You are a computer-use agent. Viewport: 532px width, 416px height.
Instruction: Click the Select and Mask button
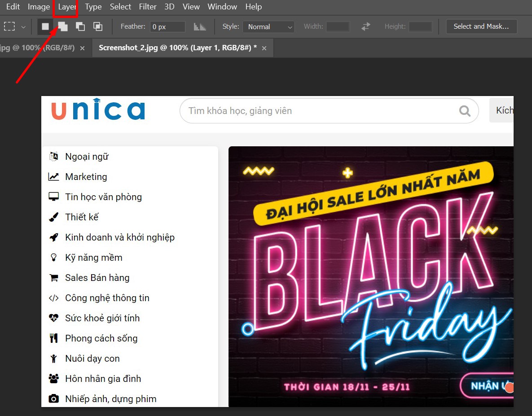[x=481, y=26]
